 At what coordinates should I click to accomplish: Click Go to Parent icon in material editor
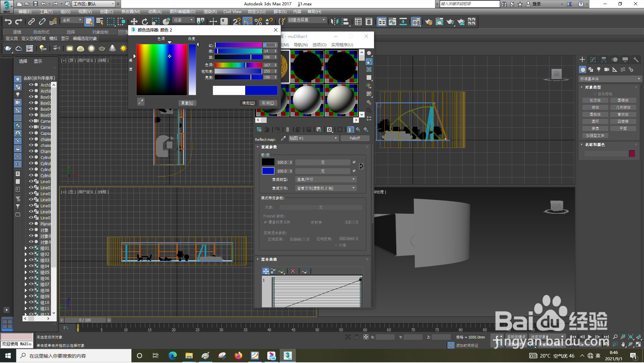358,129
